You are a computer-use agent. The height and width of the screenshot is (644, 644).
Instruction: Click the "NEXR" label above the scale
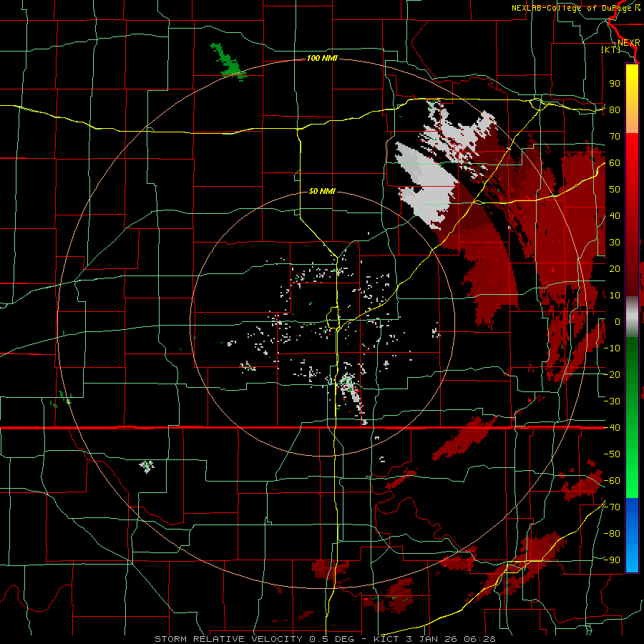click(x=629, y=43)
